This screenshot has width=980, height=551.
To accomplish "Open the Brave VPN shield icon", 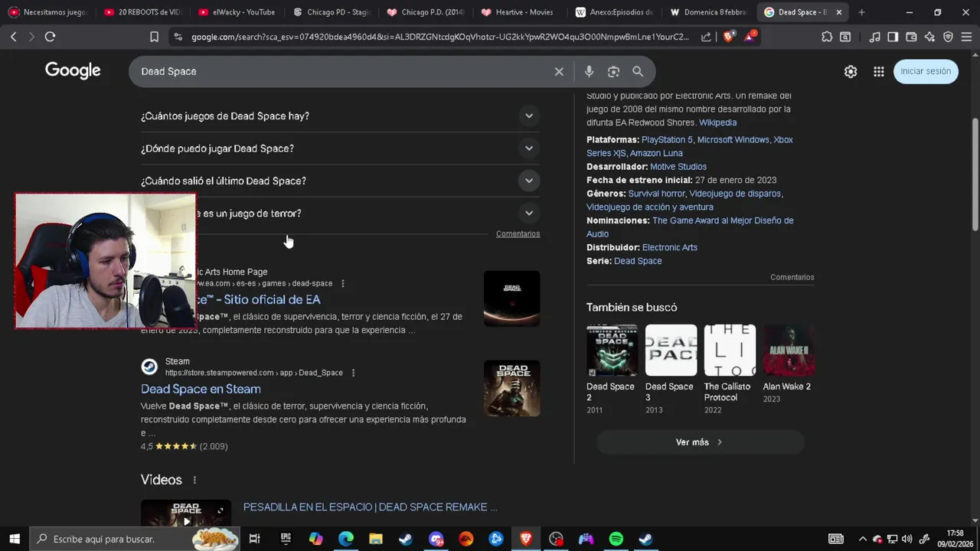I will [948, 37].
